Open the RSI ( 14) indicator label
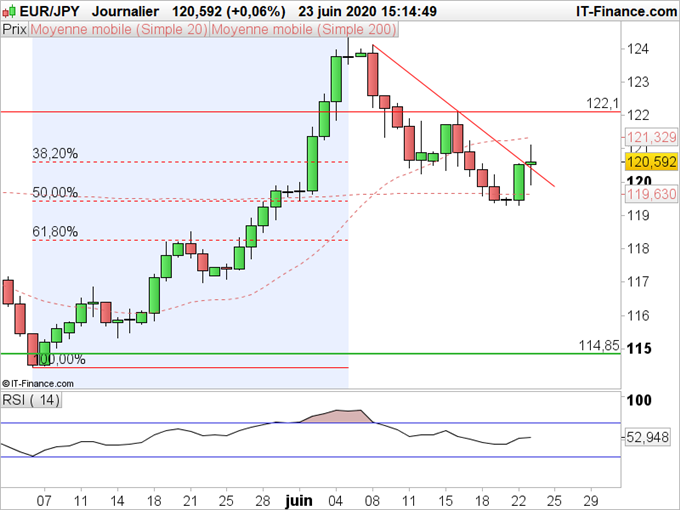Image resolution: width=680 pixels, height=510 pixels. click(x=31, y=400)
